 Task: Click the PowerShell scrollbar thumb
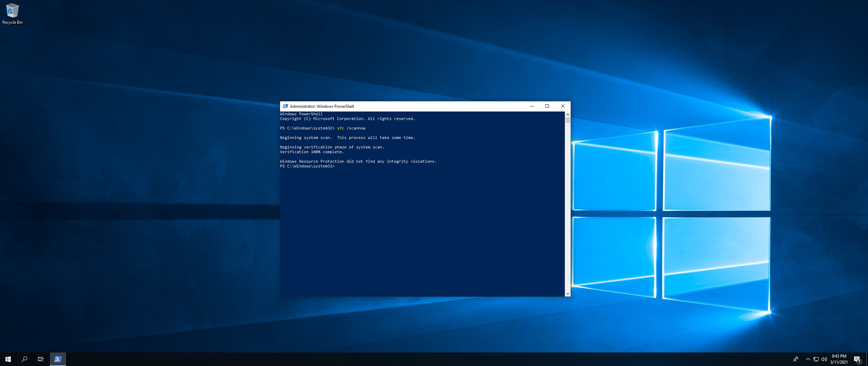pos(568,120)
